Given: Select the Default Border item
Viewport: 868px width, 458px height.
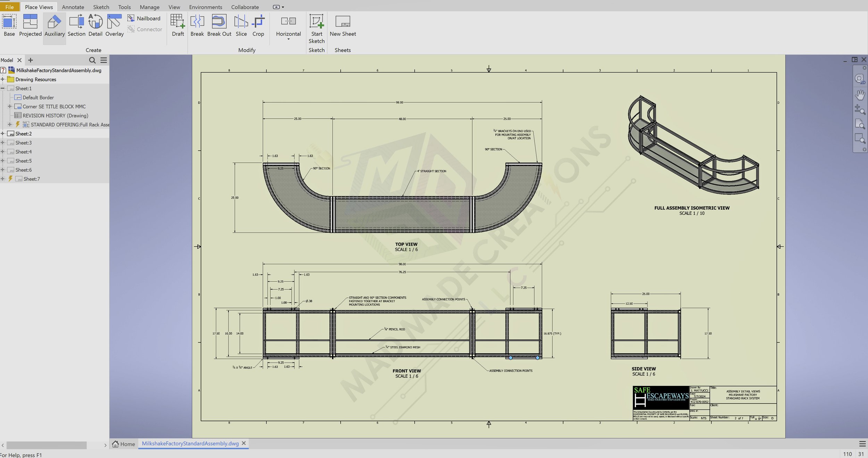Looking at the screenshot, I should pyautogui.click(x=34, y=97).
